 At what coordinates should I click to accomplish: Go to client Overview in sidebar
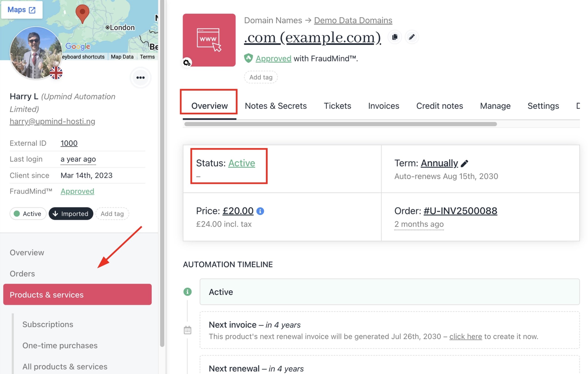click(x=27, y=252)
